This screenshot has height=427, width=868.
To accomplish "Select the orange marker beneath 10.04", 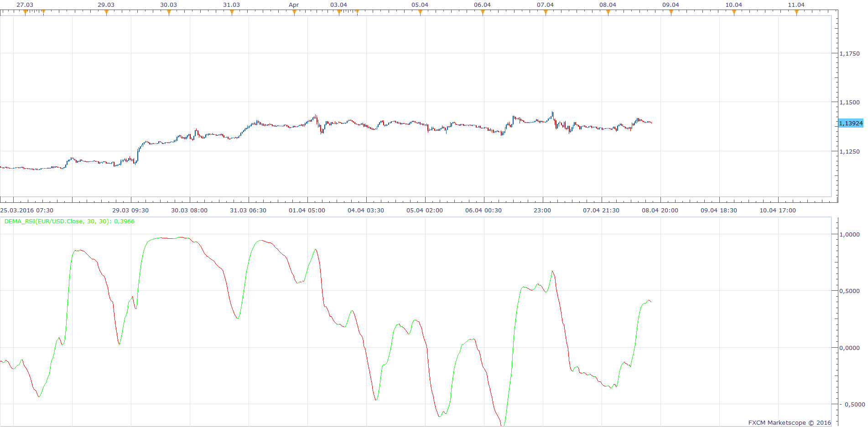I will (x=734, y=13).
